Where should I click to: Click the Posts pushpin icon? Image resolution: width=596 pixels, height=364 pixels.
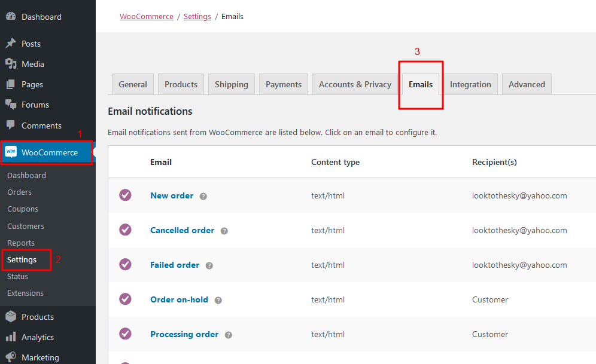[11, 43]
